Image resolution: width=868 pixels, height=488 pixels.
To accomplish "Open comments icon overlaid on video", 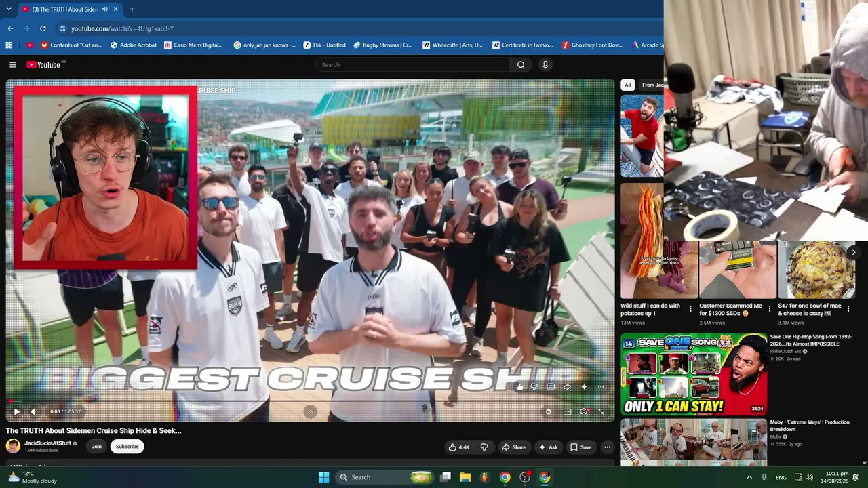I will 551,387.
